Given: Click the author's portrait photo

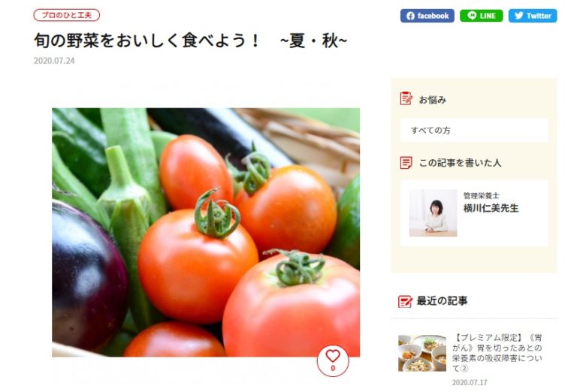Looking at the screenshot, I should tap(433, 213).
